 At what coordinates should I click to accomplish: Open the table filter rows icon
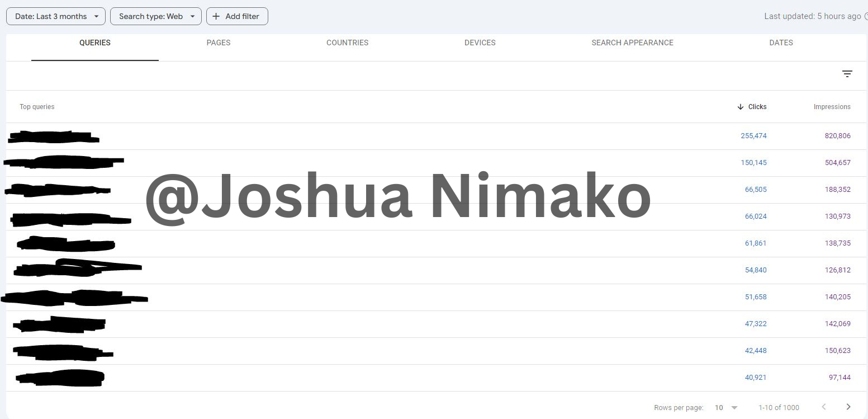847,74
